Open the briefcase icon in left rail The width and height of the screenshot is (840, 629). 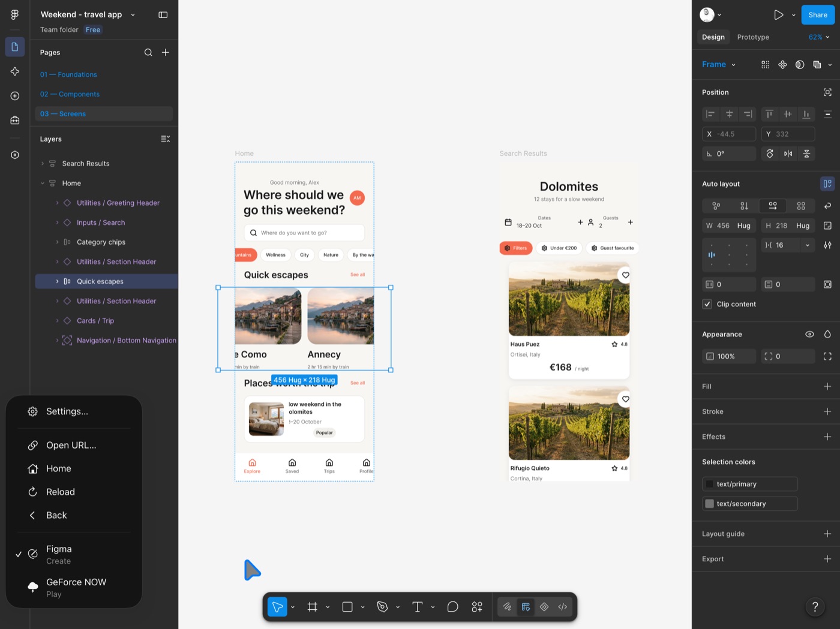coord(15,121)
